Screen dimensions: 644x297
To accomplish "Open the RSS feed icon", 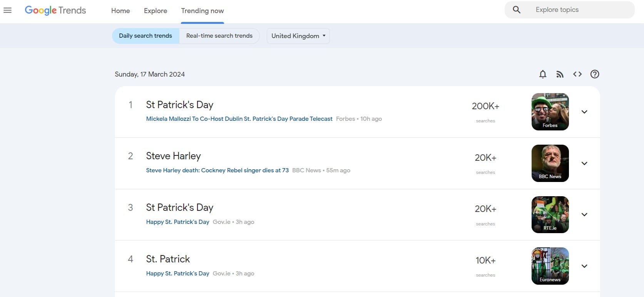I will pyautogui.click(x=560, y=74).
